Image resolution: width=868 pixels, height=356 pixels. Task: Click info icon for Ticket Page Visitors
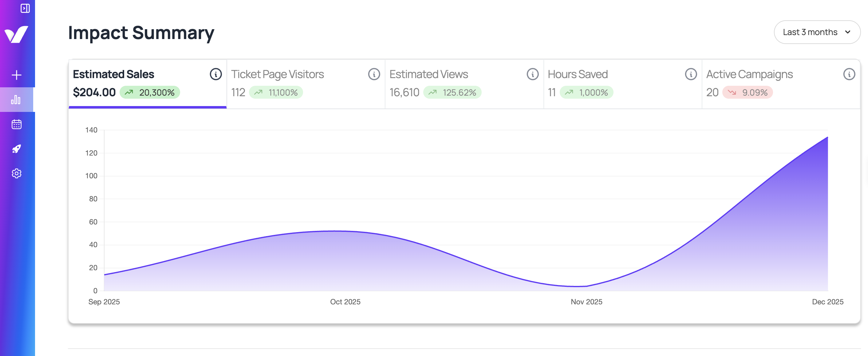(x=374, y=74)
